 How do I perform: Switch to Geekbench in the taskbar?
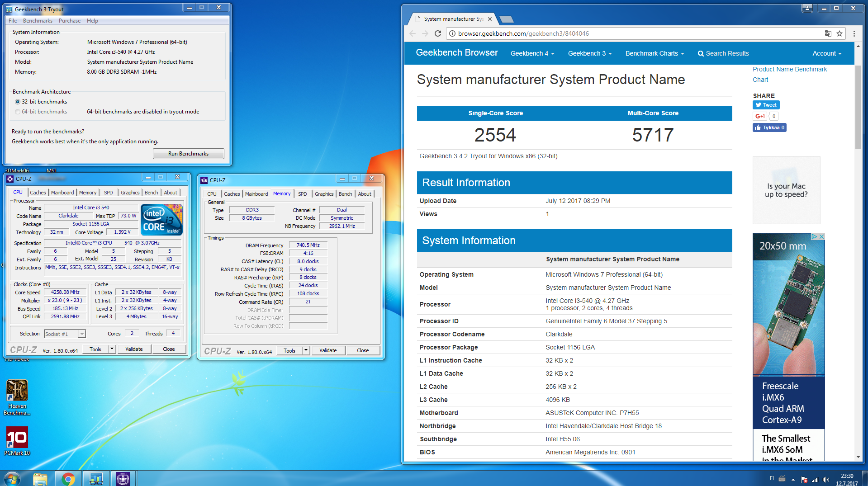[x=96, y=478]
